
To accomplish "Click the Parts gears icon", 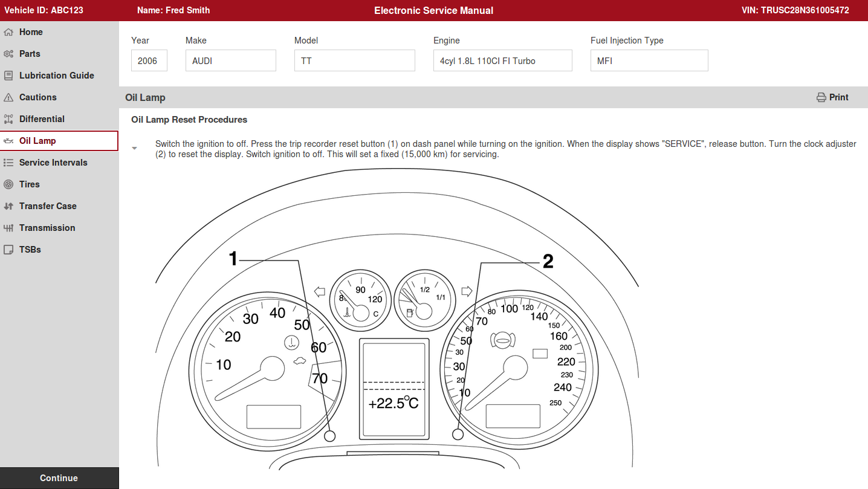I will tap(8, 54).
